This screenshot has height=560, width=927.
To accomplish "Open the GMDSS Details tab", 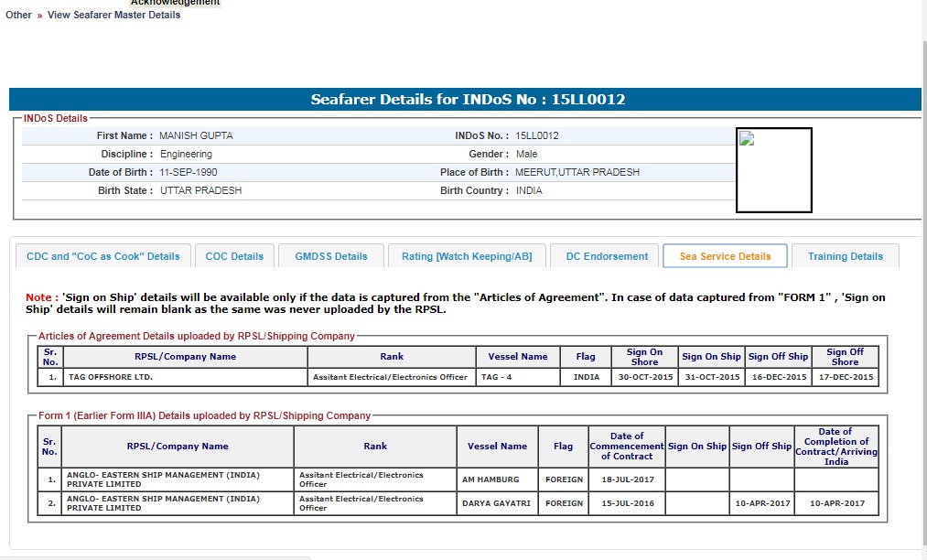I will 331,256.
